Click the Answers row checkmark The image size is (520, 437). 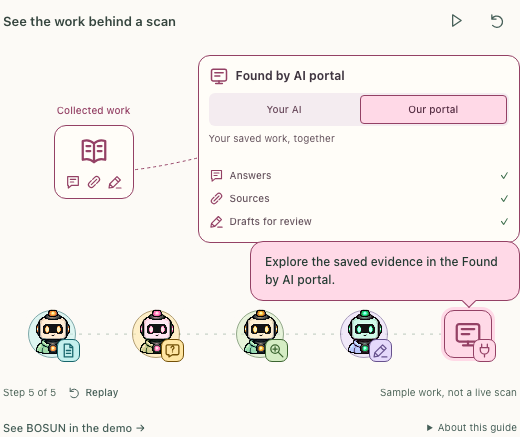(504, 175)
